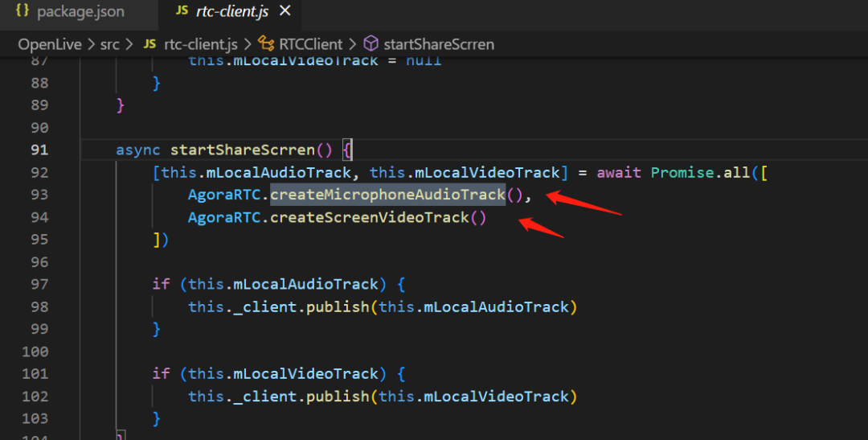
Task: Click line number 101 in gutter
Action: coord(35,374)
